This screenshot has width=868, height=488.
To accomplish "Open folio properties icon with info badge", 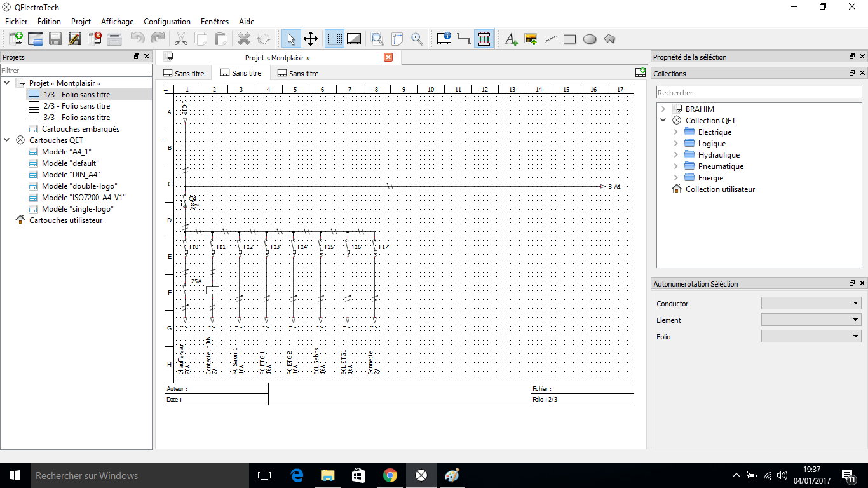I will [444, 39].
